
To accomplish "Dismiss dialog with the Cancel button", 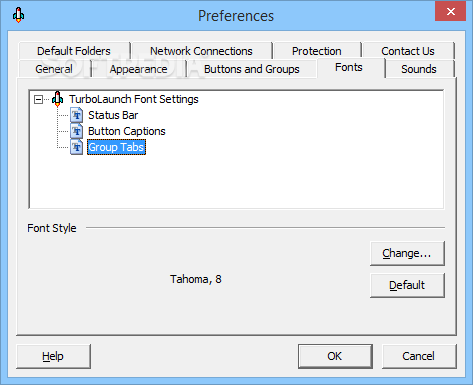I will [419, 356].
